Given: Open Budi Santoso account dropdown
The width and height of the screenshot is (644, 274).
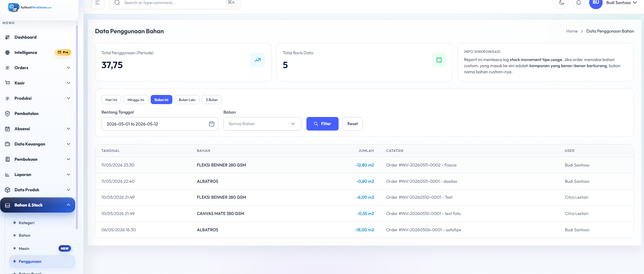Looking at the screenshot, I should (622, 3).
